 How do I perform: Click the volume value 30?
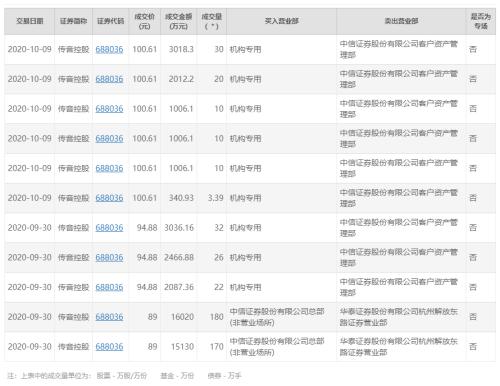point(219,49)
